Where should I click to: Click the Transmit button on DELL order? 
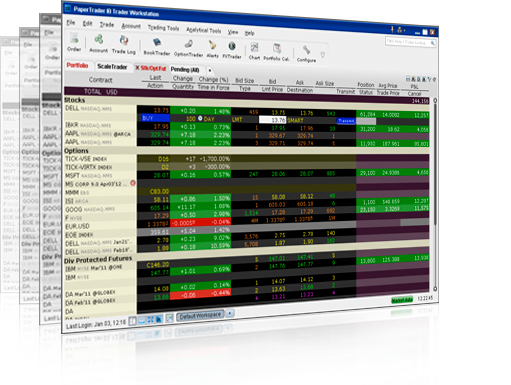coord(346,121)
